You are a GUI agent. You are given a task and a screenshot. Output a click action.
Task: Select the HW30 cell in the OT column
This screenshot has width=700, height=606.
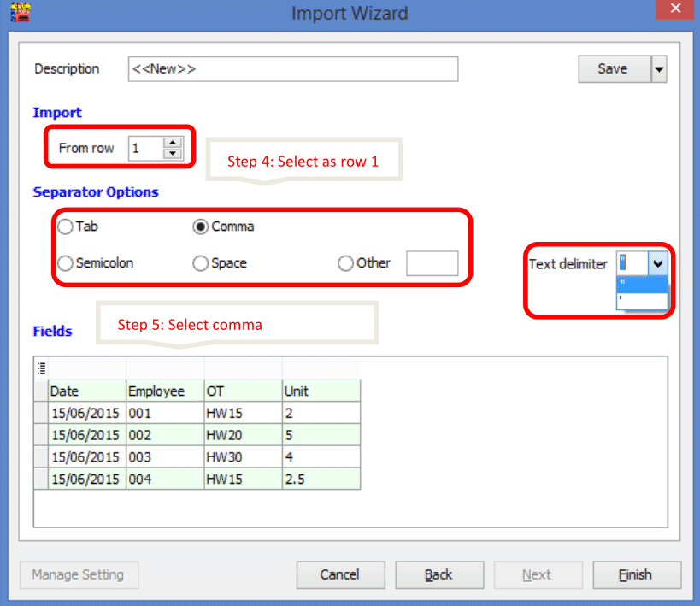tap(243, 457)
